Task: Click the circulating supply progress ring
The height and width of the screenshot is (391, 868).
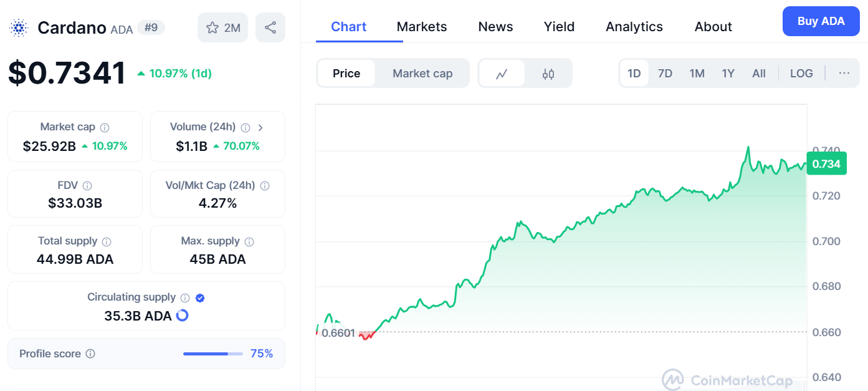Action: click(x=182, y=316)
